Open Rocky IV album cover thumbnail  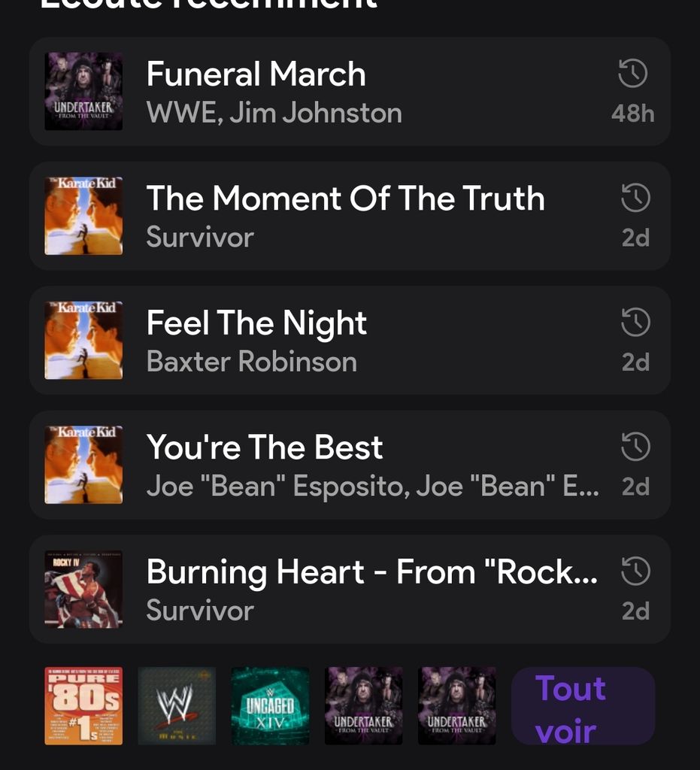(x=83, y=590)
